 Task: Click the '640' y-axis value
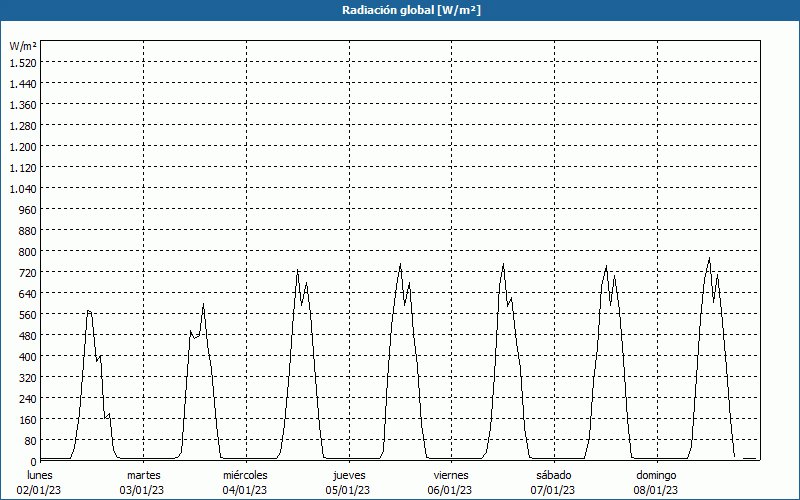click(28, 293)
